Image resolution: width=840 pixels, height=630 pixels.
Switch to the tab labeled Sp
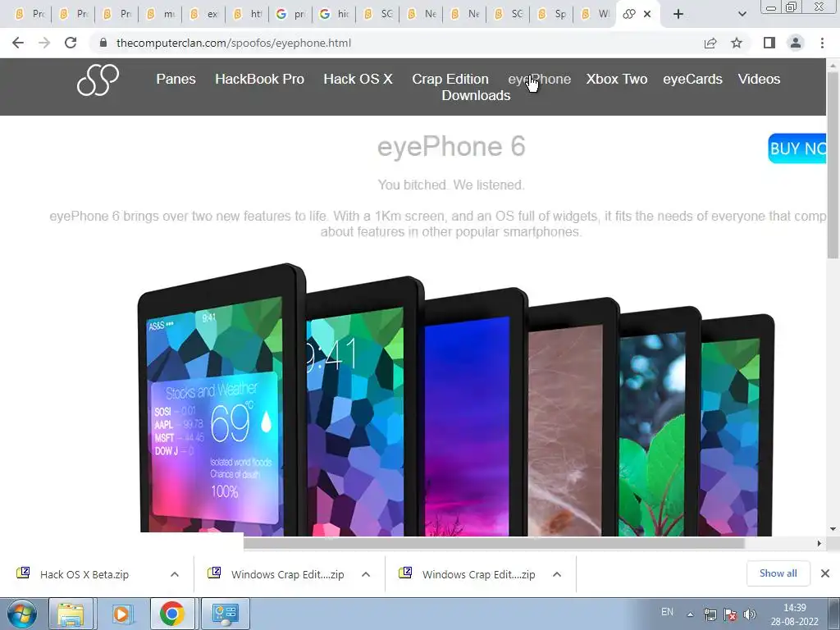552,14
